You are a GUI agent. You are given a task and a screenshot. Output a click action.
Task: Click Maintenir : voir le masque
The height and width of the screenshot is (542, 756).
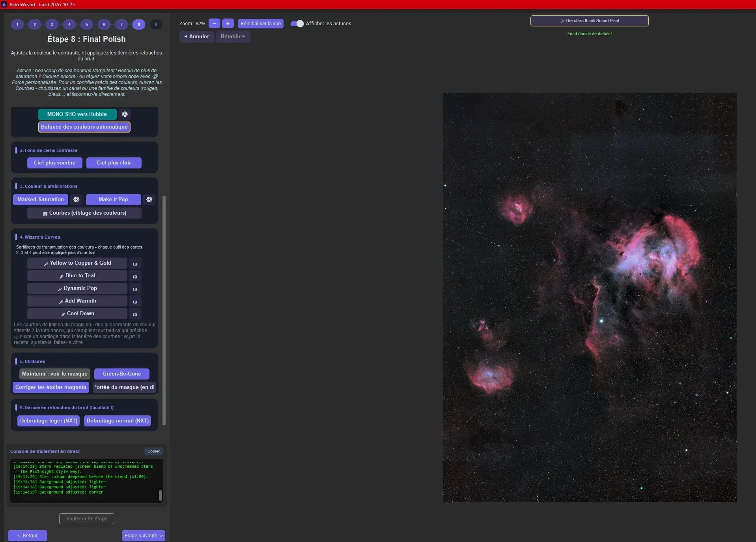click(x=55, y=374)
